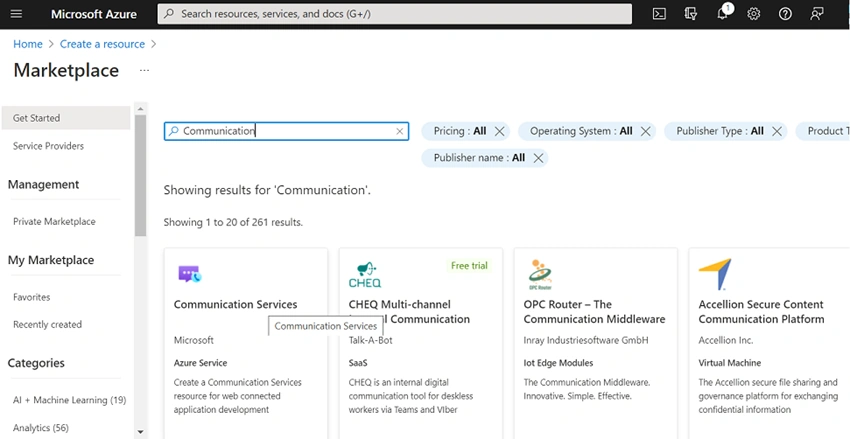Open the Azure portal hamburger menu
The image size is (850, 439).
[x=16, y=14]
